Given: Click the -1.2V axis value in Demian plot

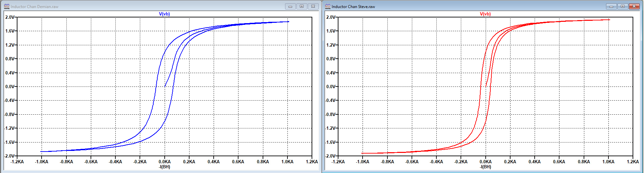Looking at the screenshot, I should pos(9,128).
